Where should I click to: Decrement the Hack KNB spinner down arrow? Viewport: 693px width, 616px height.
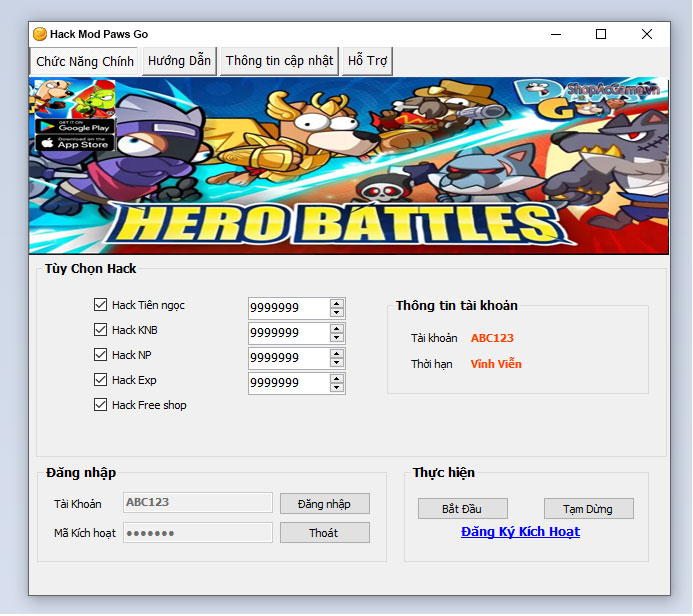[337, 338]
